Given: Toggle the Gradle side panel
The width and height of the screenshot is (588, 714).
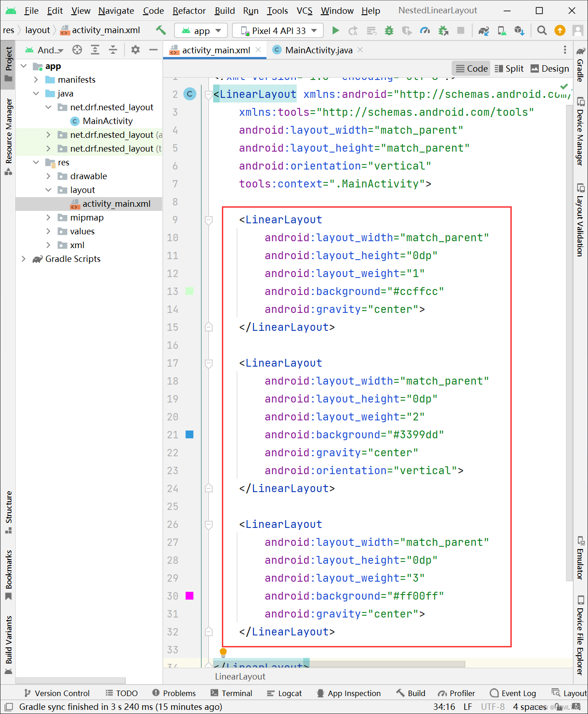Looking at the screenshot, I should [x=581, y=64].
